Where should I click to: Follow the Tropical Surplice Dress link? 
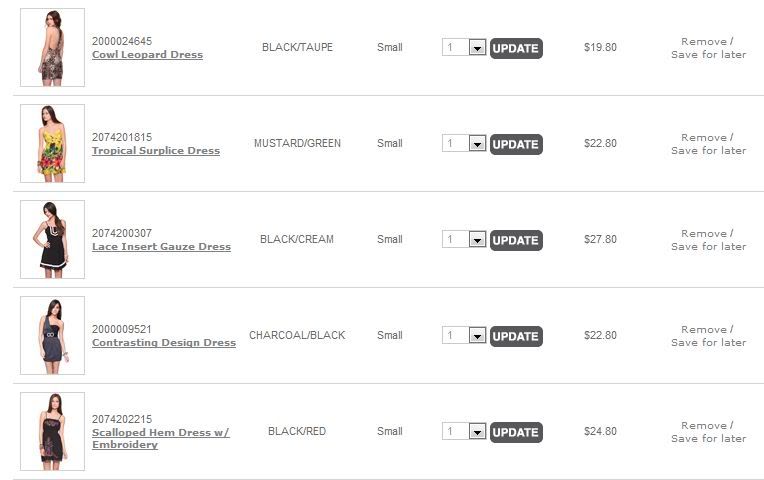click(x=155, y=151)
